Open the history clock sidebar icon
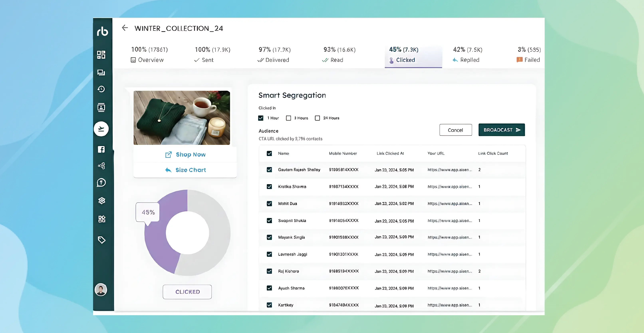Screen dimensions: 644x333 (x=101, y=89)
